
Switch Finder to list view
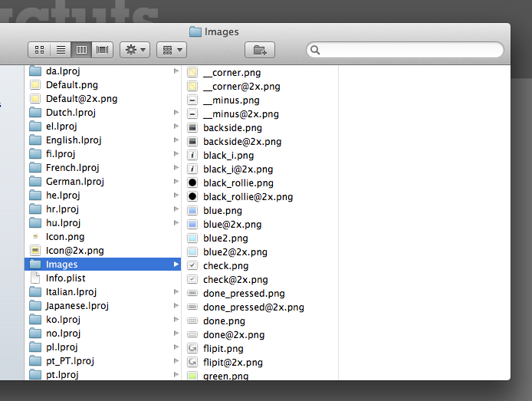(61, 50)
